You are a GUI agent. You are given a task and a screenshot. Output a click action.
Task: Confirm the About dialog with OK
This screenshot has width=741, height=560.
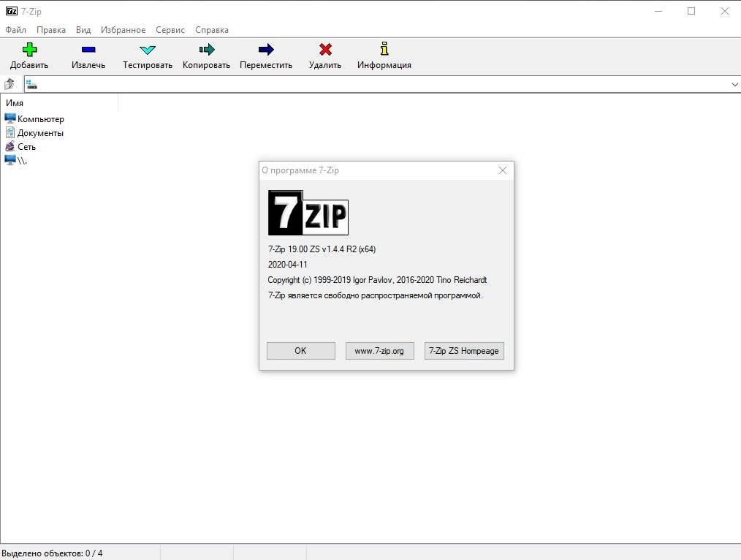click(x=301, y=351)
